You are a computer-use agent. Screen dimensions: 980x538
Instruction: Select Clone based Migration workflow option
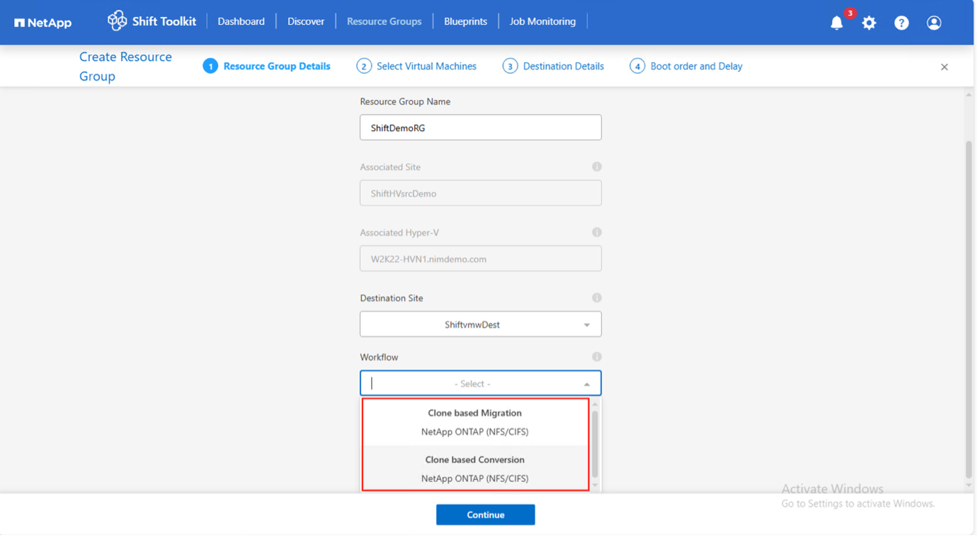coord(474,422)
